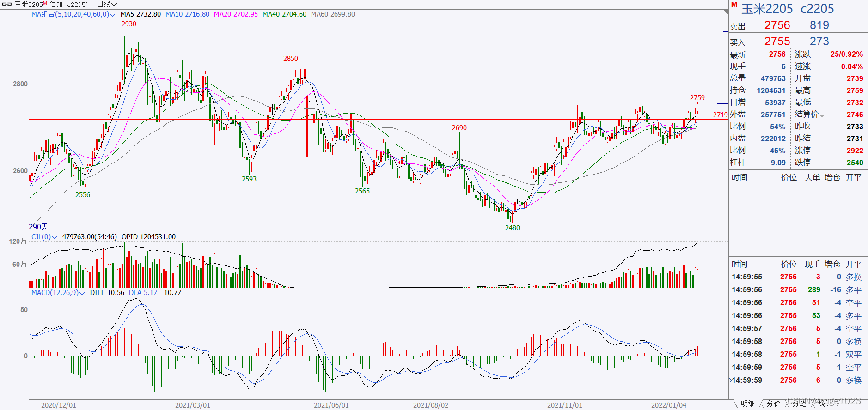
Task: Select the MA10 2716.80 label
Action: (187, 14)
